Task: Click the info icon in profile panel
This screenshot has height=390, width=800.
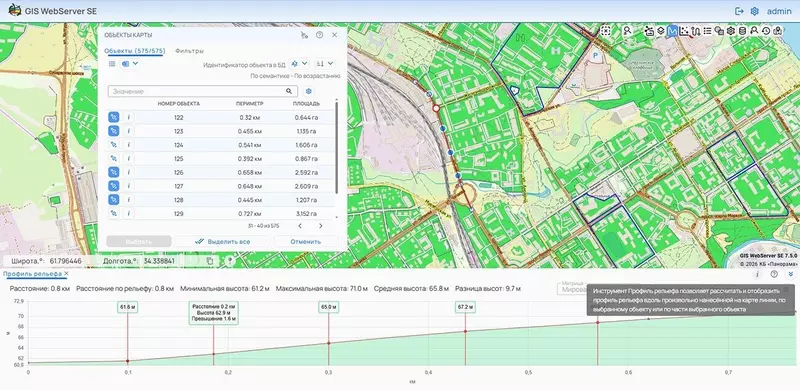Action: tap(758, 275)
